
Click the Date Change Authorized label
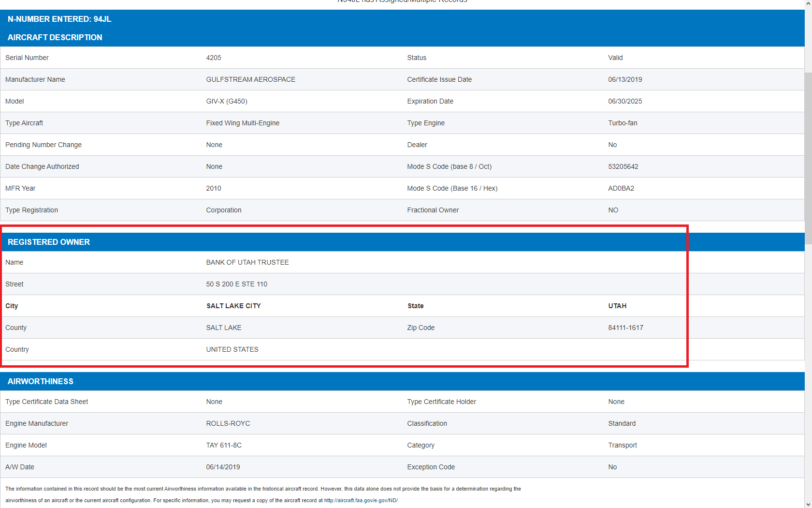coord(42,166)
